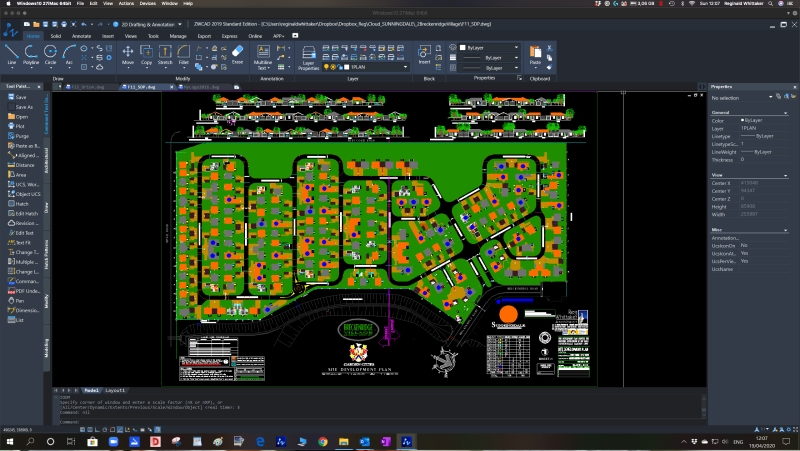
Task: Open the ByLayer color dropdown in ribbon
Action: pyautogui.click(x=492, y=46)
